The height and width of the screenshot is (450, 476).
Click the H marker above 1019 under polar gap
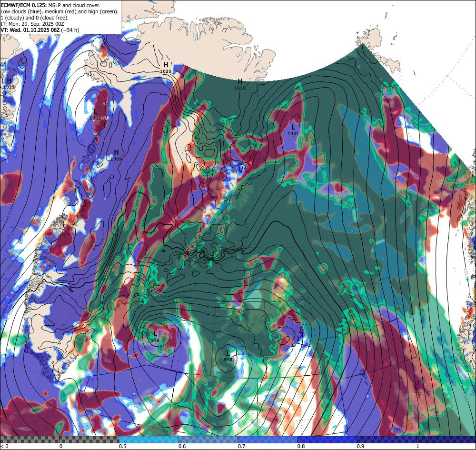click(x=240, y=81)
